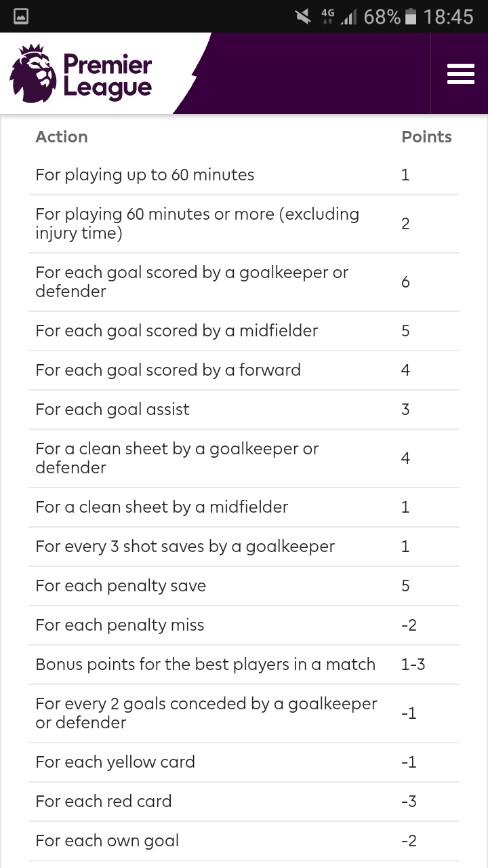Tap the 'Bonus points for the best players' row
Screen dimensions: 488x868
[x=244, y=665]
